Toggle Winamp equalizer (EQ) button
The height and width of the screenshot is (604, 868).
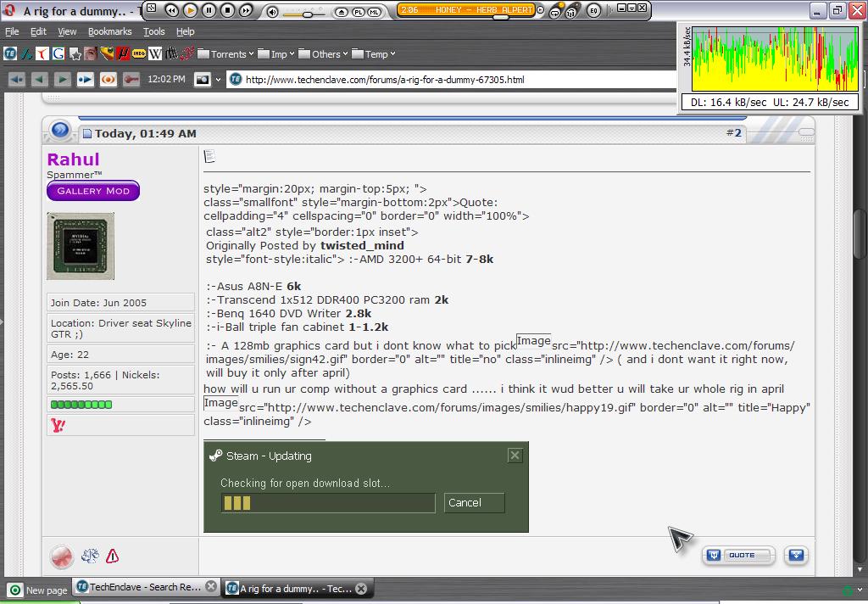tap(593, 10)
